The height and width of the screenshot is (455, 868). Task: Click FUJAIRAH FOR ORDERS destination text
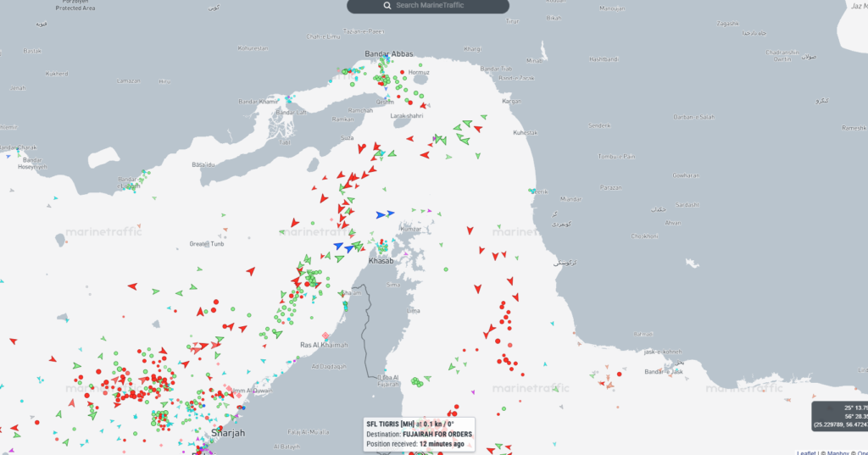437,434
